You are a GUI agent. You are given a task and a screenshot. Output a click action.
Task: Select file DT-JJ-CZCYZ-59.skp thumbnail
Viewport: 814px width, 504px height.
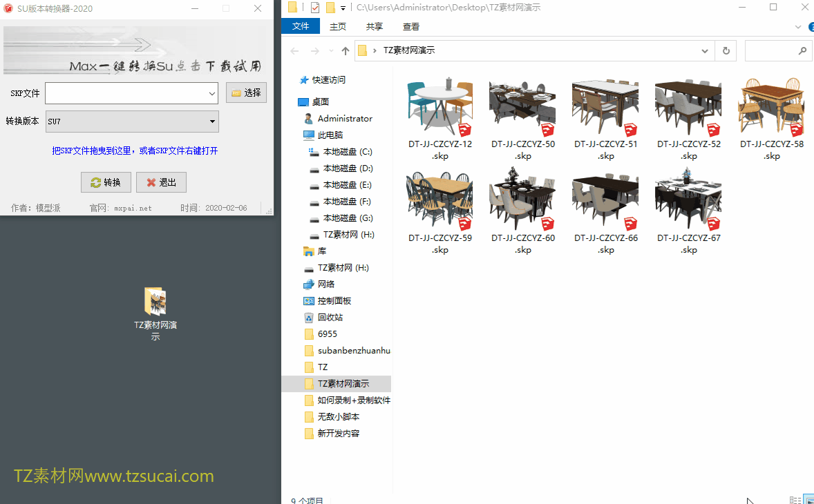coord(439,201)
